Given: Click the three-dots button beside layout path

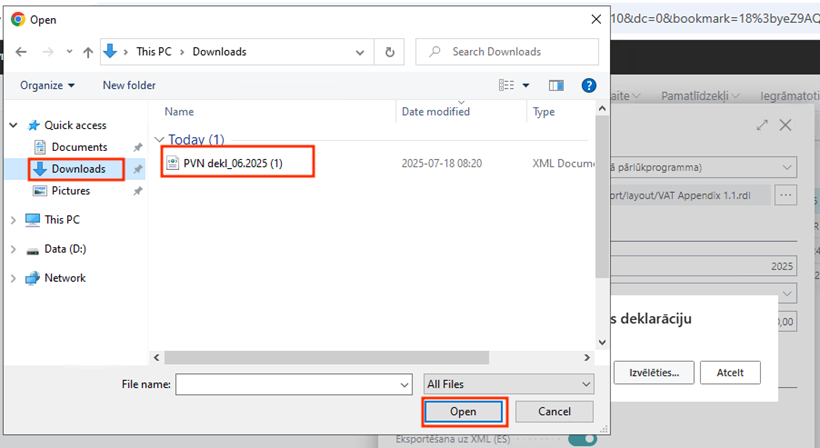Looking at the screenshot, I should [x=785, y=195].
